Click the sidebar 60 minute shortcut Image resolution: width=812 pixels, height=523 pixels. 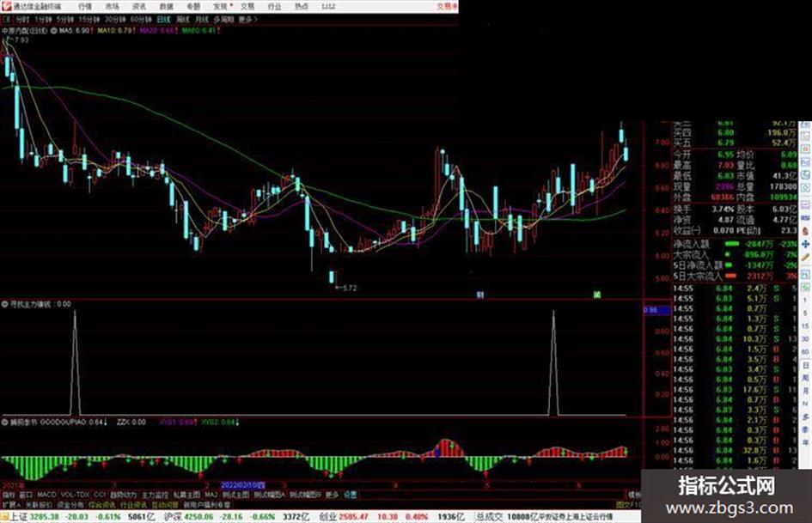pyautogui.click(x=805, y=352)
